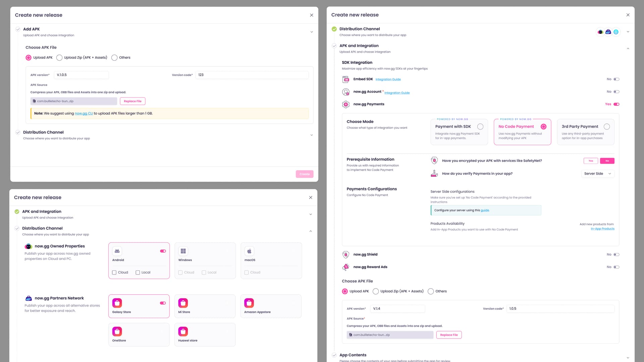
Task: Expand APK and Integration in Owned Properties dialog
Action: (x=311, y=215)
